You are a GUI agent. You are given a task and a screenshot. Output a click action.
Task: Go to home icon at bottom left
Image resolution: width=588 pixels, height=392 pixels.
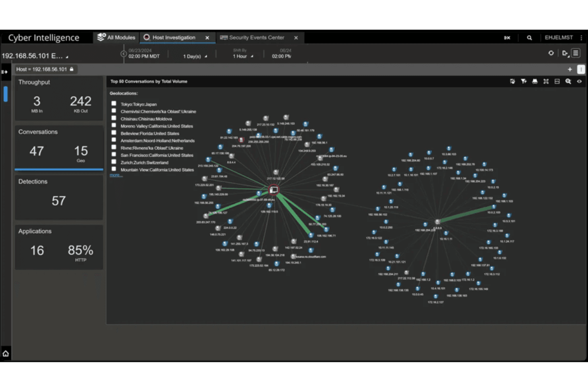[x=6, y=353]
